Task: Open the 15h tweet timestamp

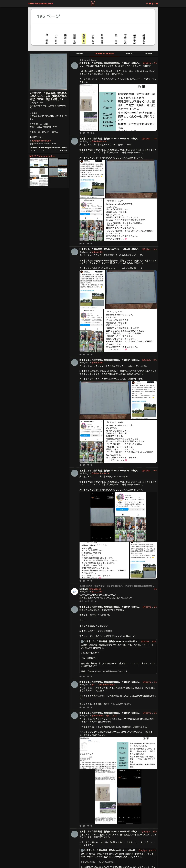Action: coord(155,832)
